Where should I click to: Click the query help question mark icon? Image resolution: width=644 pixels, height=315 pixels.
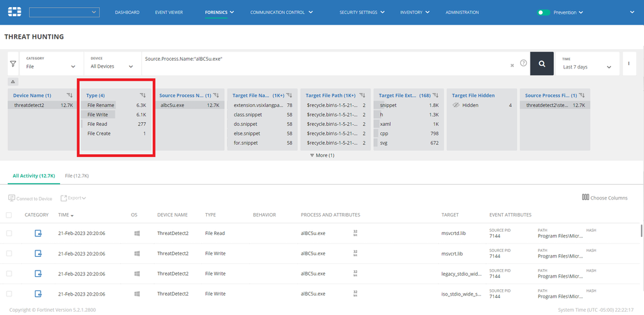point(523,63)
